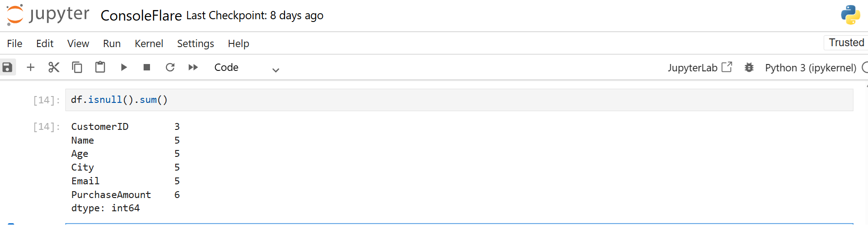Run the selected cell with play icon

(123, 68)
